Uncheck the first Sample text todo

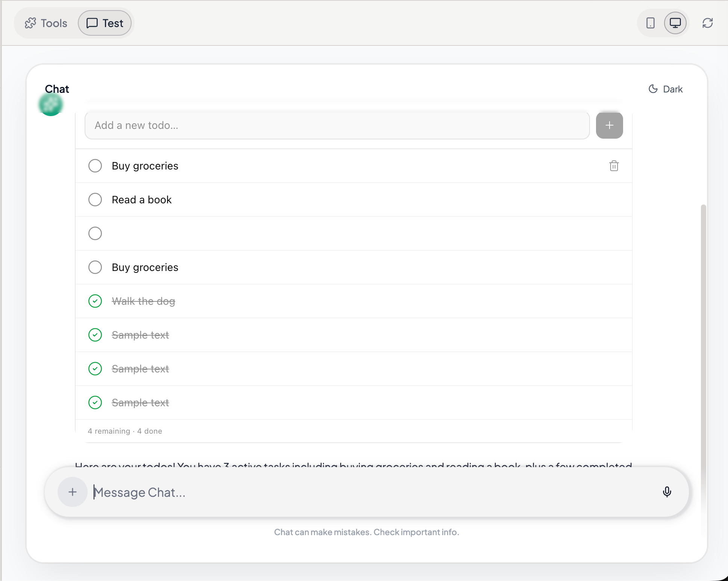pyautogui.click(x=95, y=335)
